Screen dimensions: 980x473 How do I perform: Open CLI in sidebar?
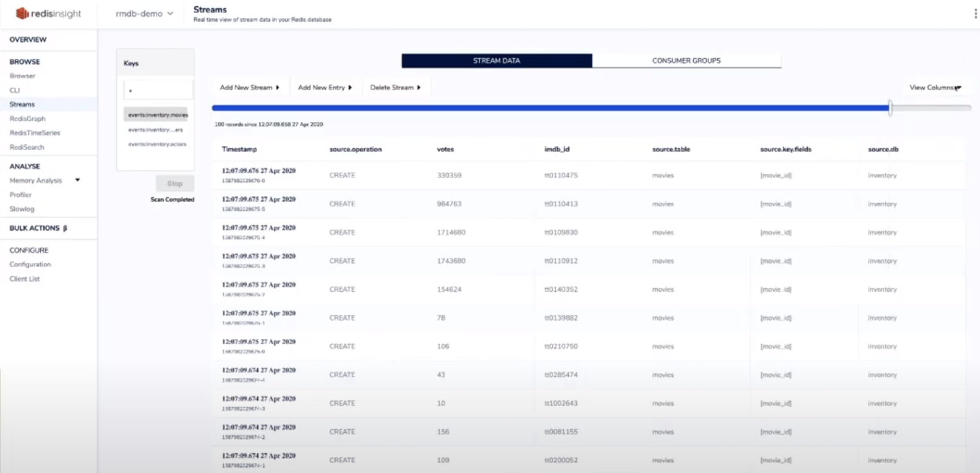point(15,90)
